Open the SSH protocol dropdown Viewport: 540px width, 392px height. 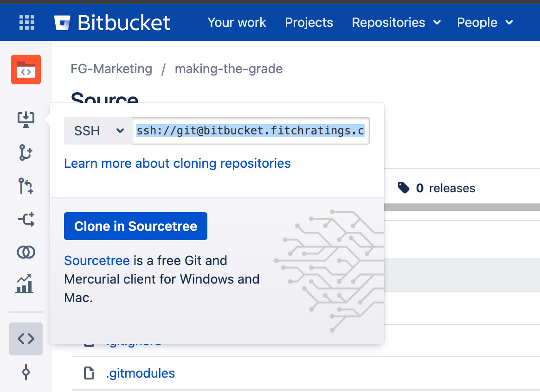tap(98, 131)
